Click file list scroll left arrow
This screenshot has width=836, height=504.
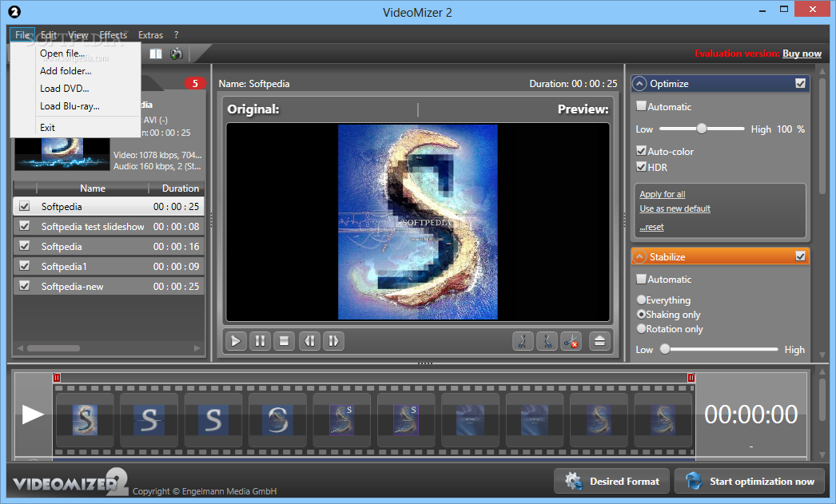[20, 348]
